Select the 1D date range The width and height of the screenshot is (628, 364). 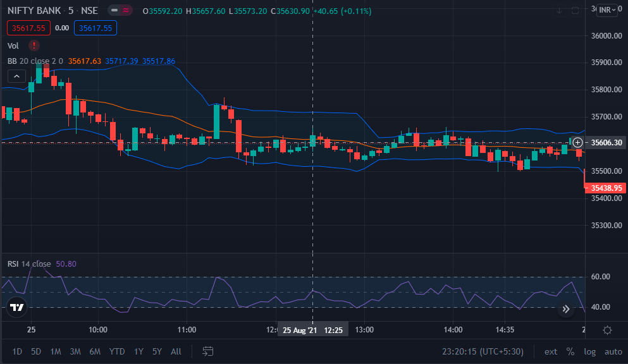click(17, 351)
